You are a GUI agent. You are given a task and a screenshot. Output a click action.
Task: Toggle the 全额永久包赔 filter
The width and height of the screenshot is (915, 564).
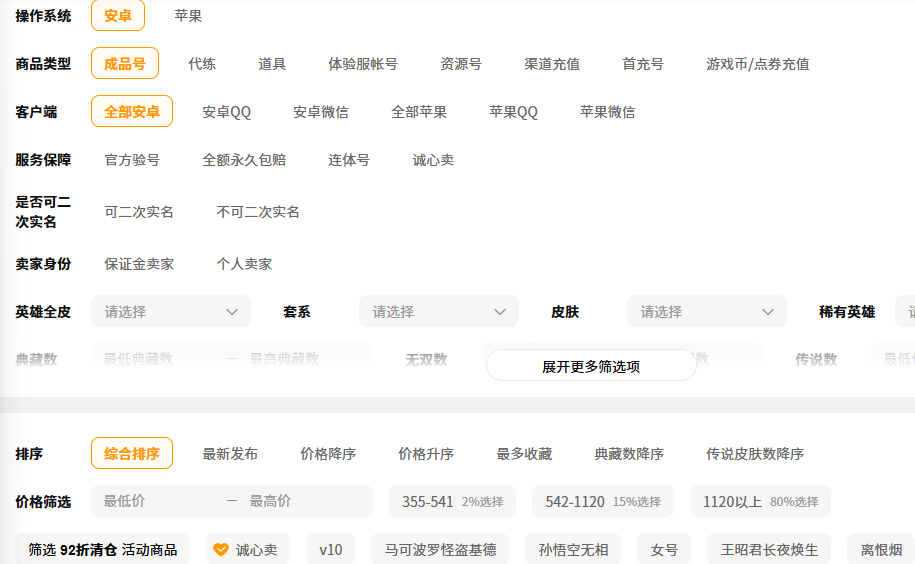point(244,160)
